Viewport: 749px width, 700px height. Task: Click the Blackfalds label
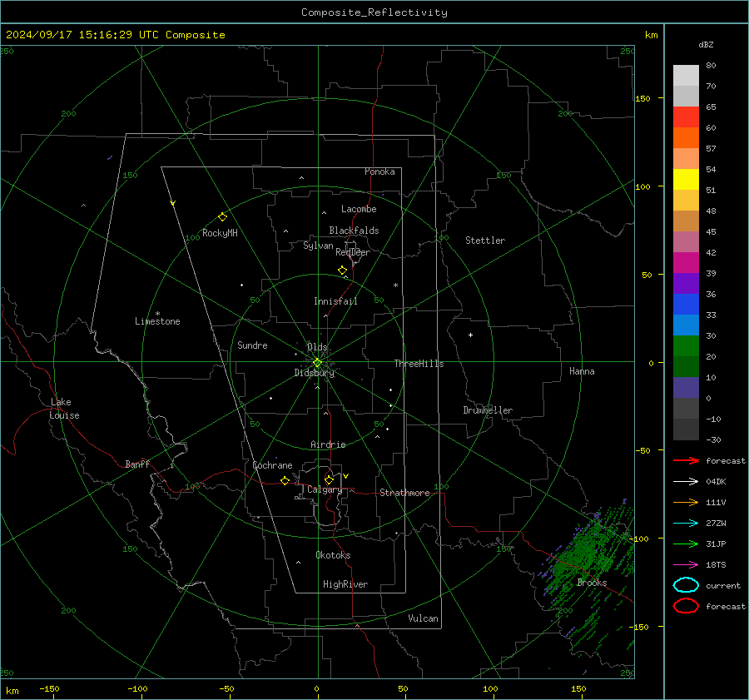pos(354,231)
